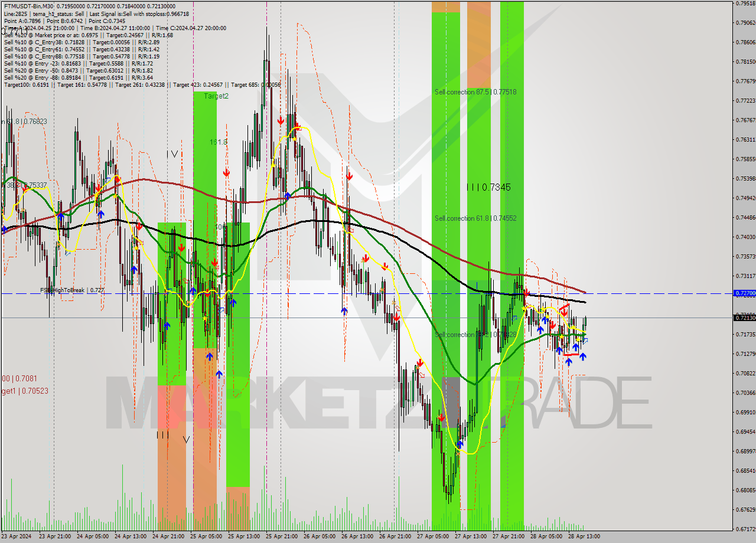Click the 0.78606 price axis value
Screen dimensions: 756x543
pyautogui.click(x=746, y=42)
